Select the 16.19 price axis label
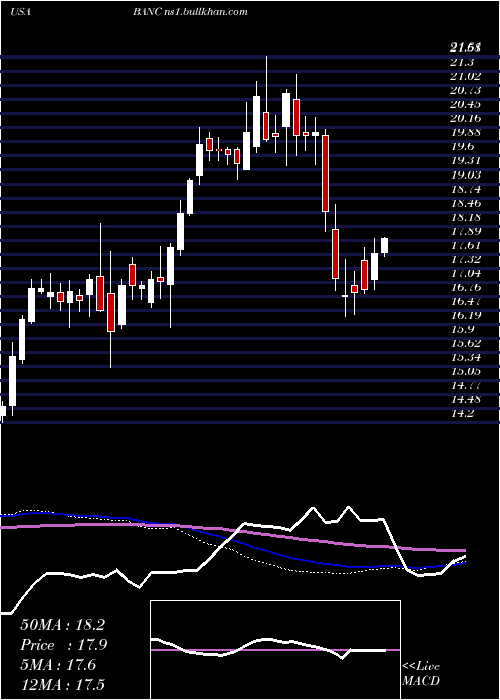Viewport: 500px width, 700px height. pyautogui.click(x=464, y=316)
